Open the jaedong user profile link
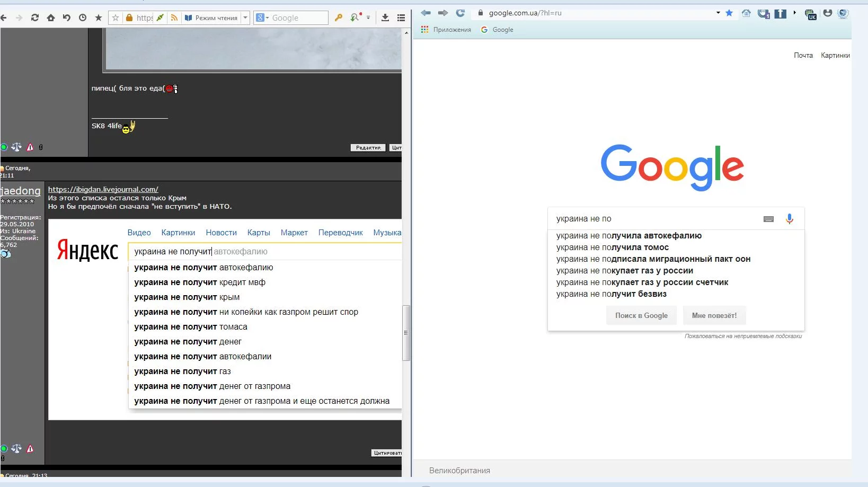The image size is (868, 487). click(x=20, y=191)
